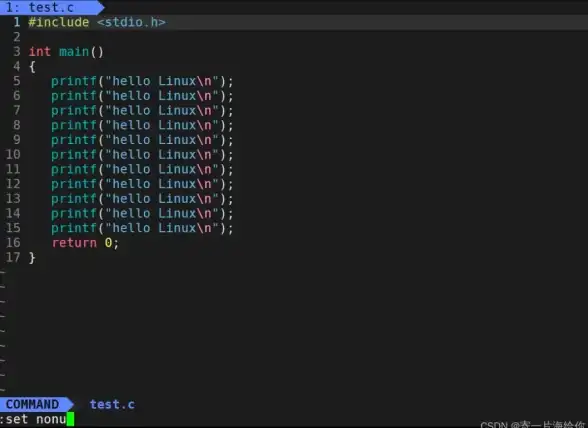The image size is (588, 428).
Task: Click empty line number 2
Action: click(17, 37)
